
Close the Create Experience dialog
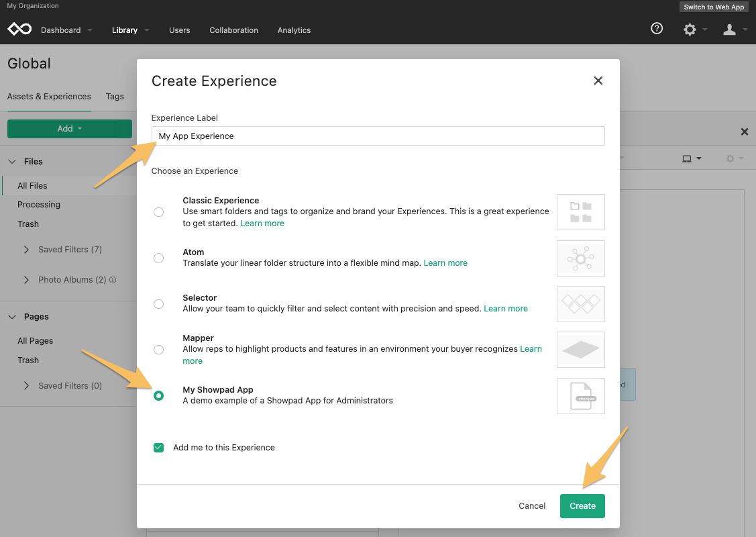click(598, 81)
